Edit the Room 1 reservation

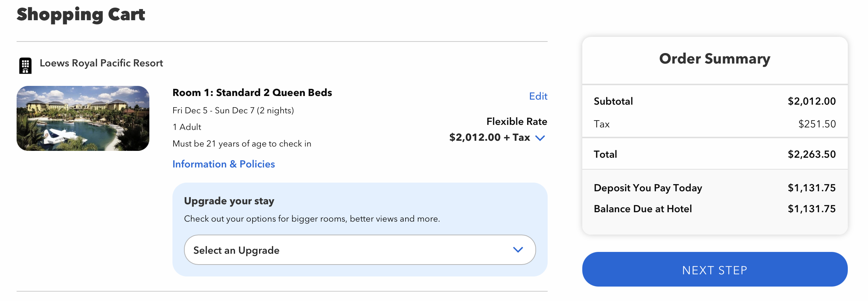pos(538,96)
